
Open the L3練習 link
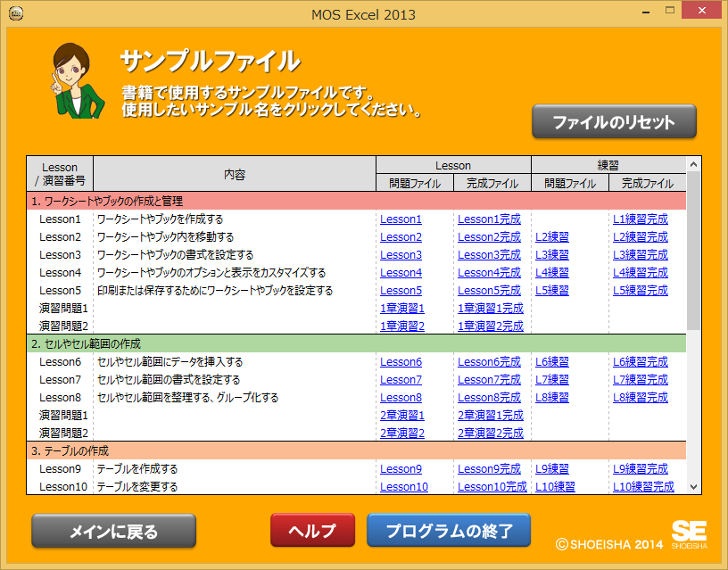(552, 255)
